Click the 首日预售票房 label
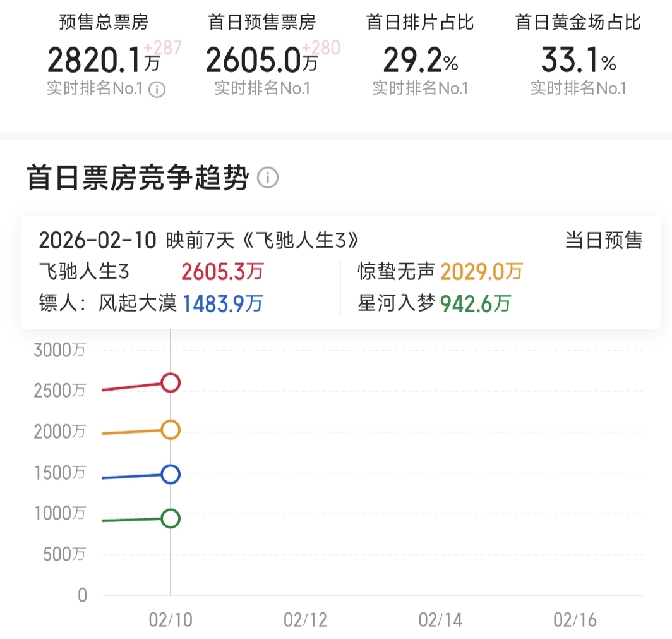 point(262,22)
